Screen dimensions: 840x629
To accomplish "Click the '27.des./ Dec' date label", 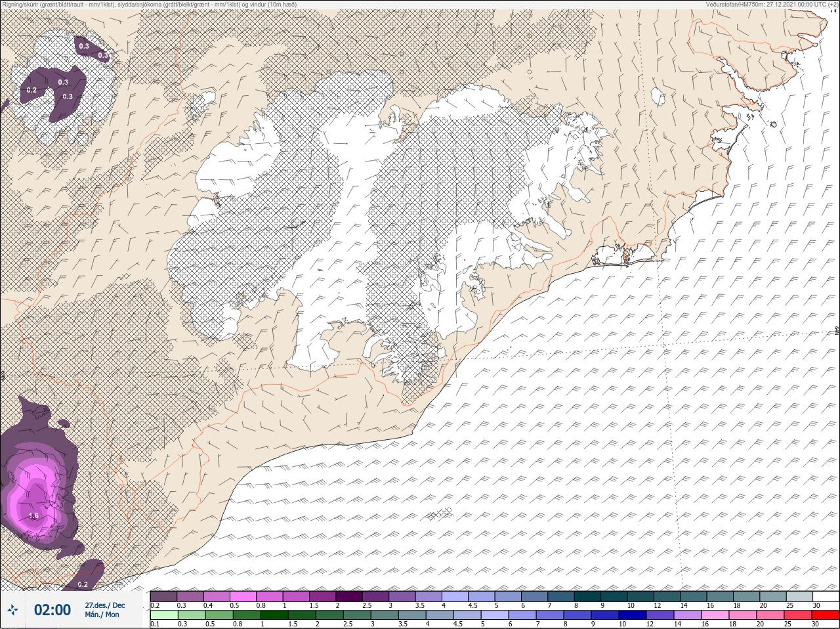I will 104,605.
